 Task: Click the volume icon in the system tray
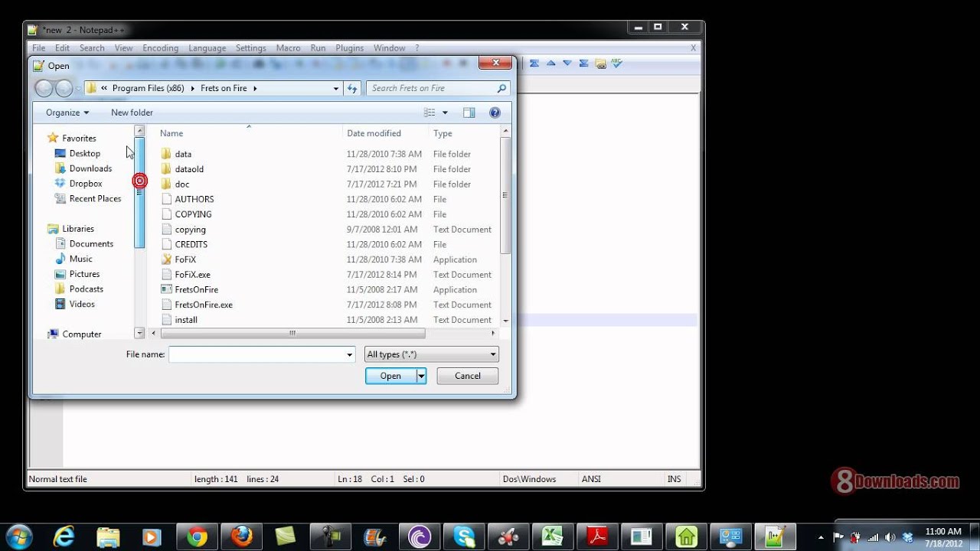tap(890, 537)
